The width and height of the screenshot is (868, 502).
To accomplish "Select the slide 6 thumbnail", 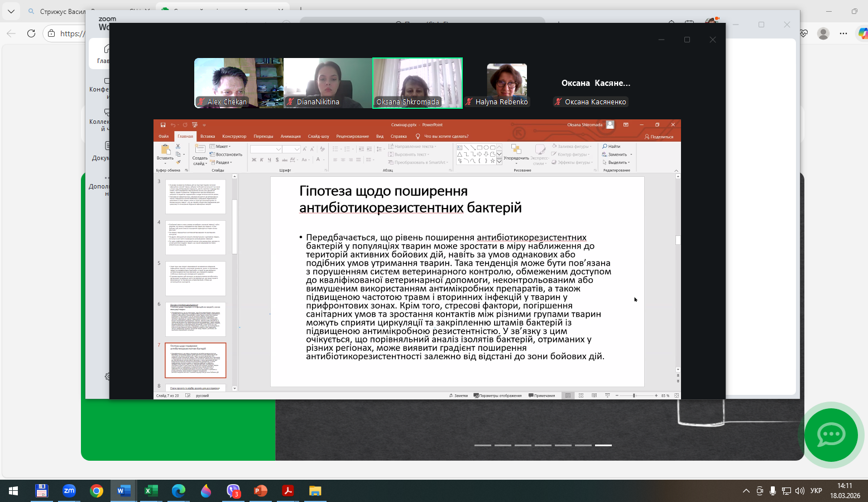I will coord(195,319).
